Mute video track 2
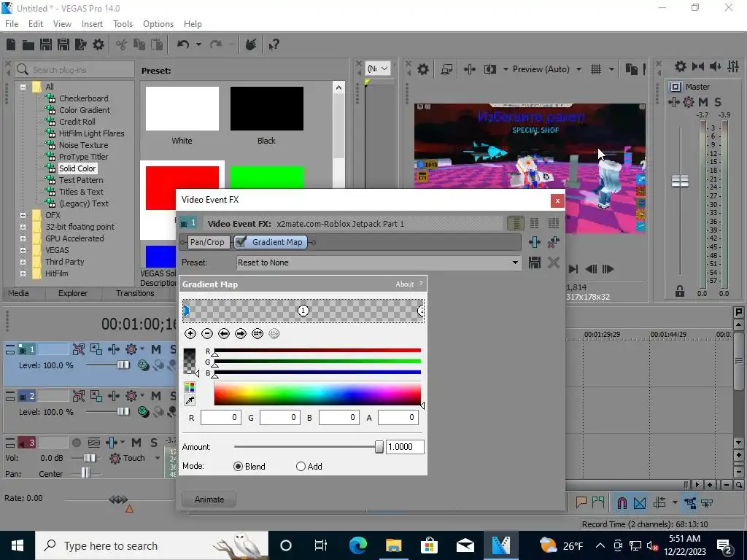This screenshot has height=560, width=747. click(x=156, y=396)
